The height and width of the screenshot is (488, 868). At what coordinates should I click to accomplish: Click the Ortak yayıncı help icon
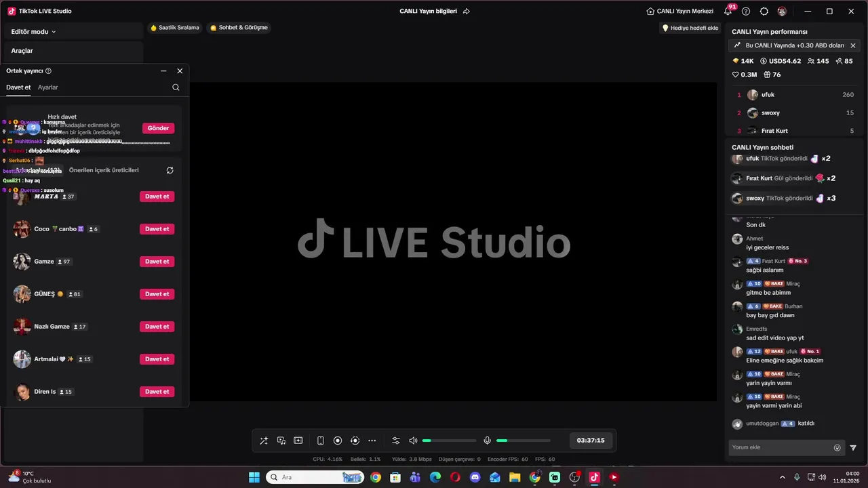[48, 70]
